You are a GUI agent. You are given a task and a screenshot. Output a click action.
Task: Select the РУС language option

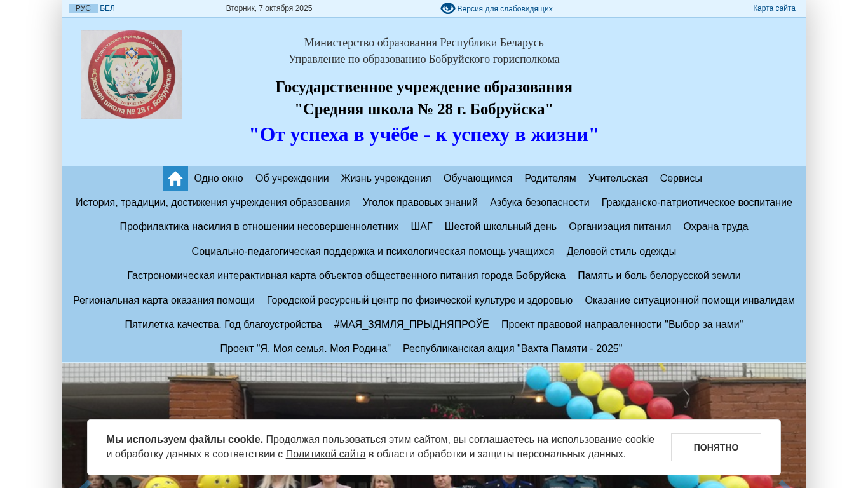click(83, 8)
